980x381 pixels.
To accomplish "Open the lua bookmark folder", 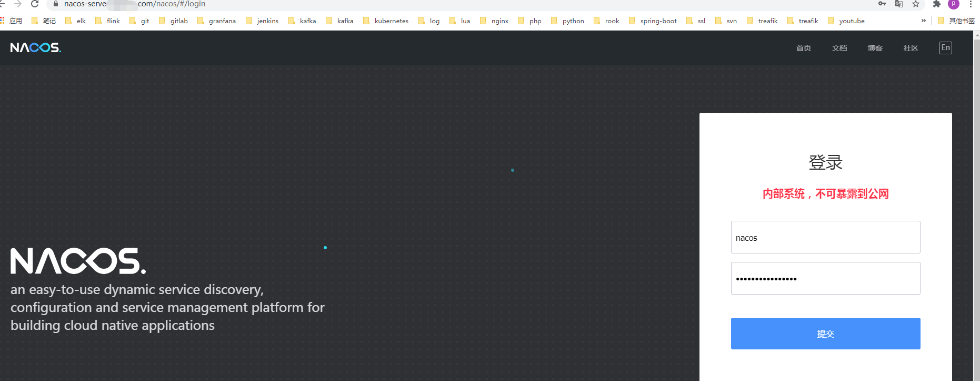I will pyautogui.click(x=459, y=21).
